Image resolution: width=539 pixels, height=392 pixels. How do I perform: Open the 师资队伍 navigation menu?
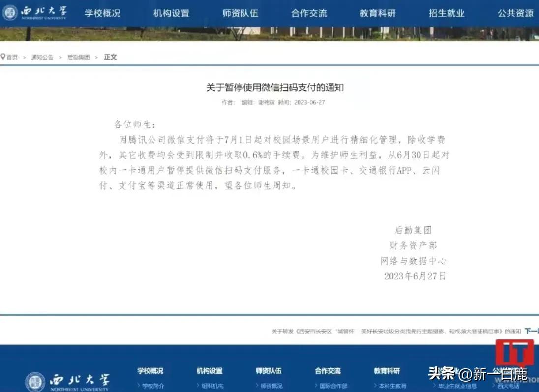240,13
